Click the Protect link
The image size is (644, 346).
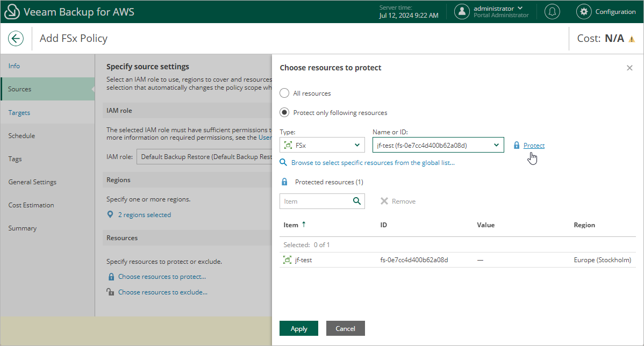[x=534, y=145]
